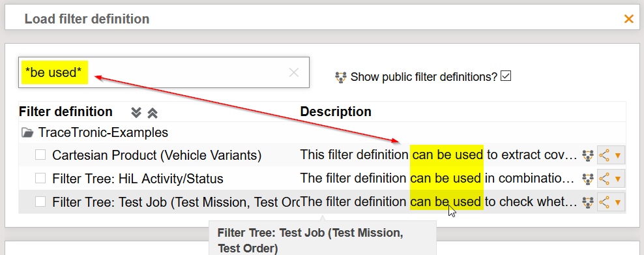
Task: Toggle Show public filter definitions checkbox
Action: pos(506,76)
